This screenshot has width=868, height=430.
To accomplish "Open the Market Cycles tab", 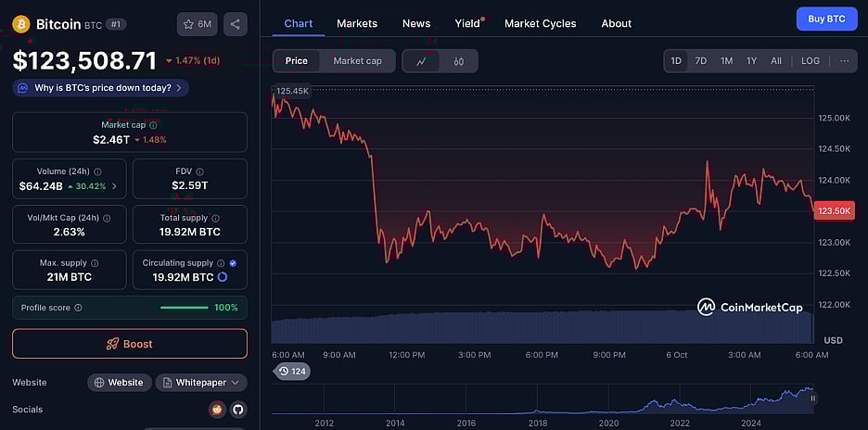I will coord(541,23).
